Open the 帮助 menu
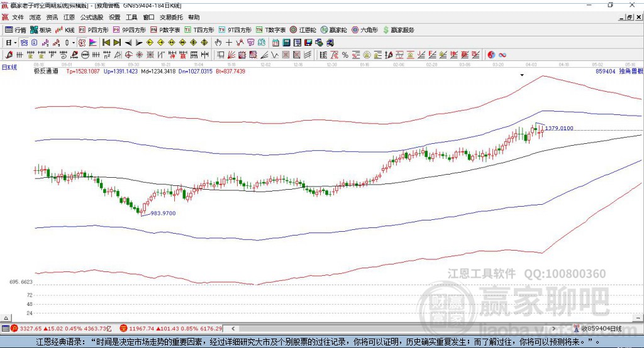644x348 pixels. tap(194, 17)
